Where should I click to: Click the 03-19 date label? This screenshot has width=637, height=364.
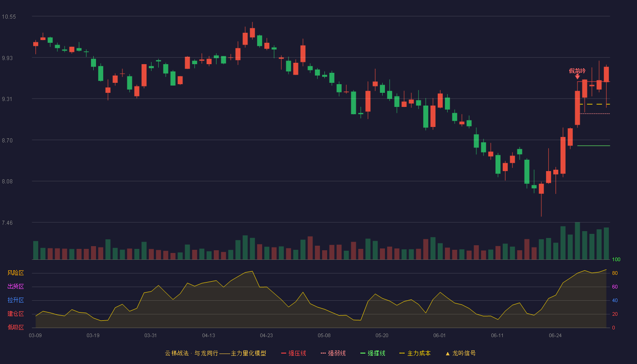tap(93, 335)
